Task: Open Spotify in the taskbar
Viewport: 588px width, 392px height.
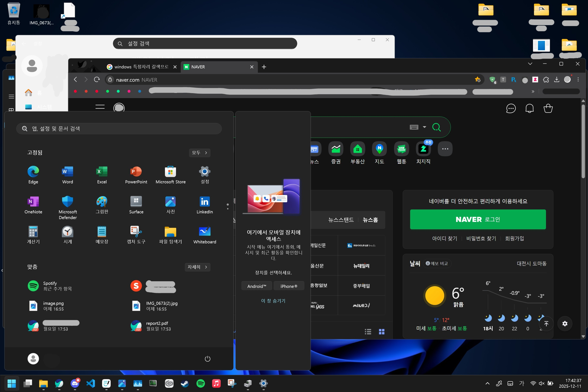Action: (x=200, y=383)
